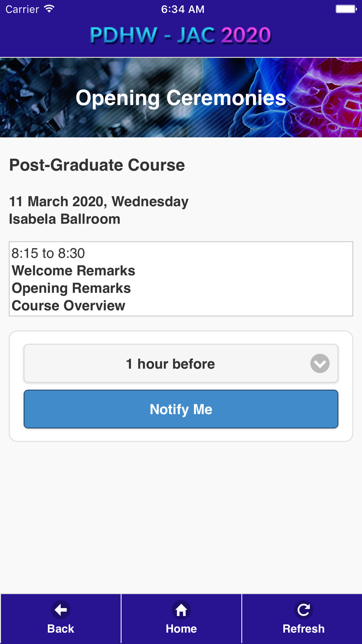Screen dimensions: 362x644
Task: Tap the Home house icon
Action: [181, 610]
